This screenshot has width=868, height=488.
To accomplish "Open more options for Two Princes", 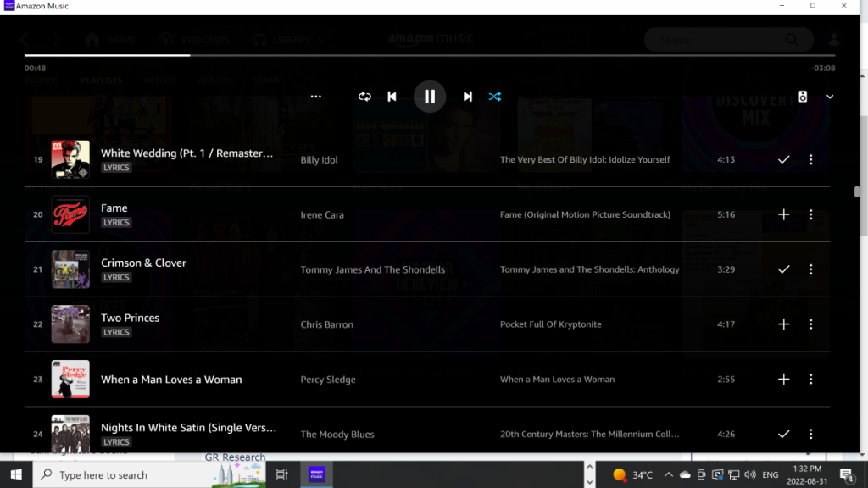I will click(x=811, y=324).
